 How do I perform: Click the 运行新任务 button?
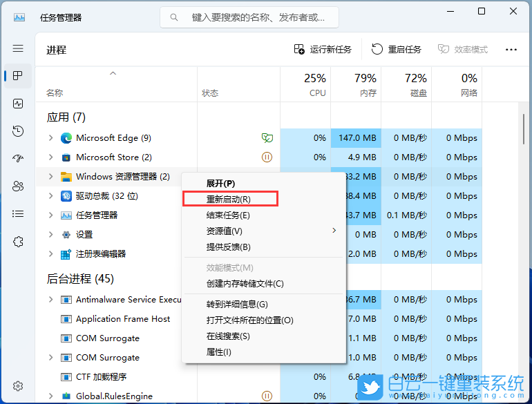(323, 50)
